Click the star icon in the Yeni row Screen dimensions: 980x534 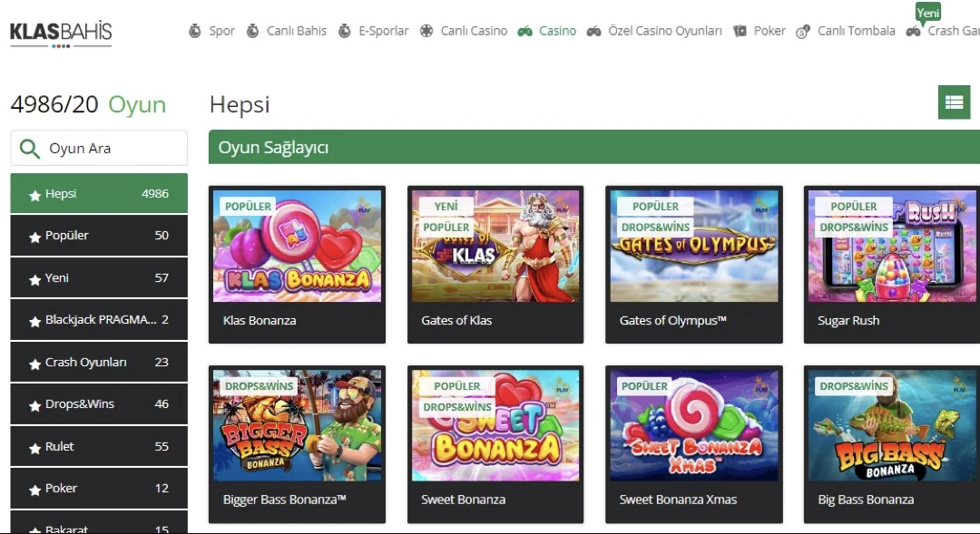(35, 279)
